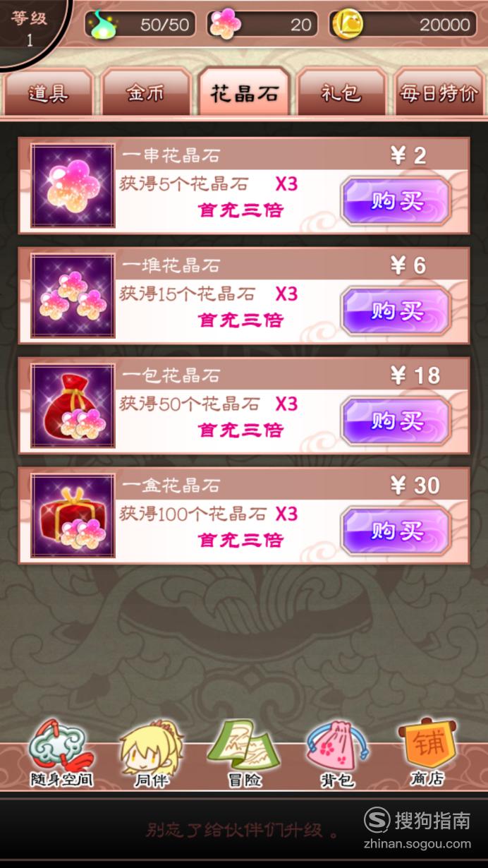Switch to the 道具 tab
Image resolution: width=488 pixels, height=868 pixels.
pos(49,93)
